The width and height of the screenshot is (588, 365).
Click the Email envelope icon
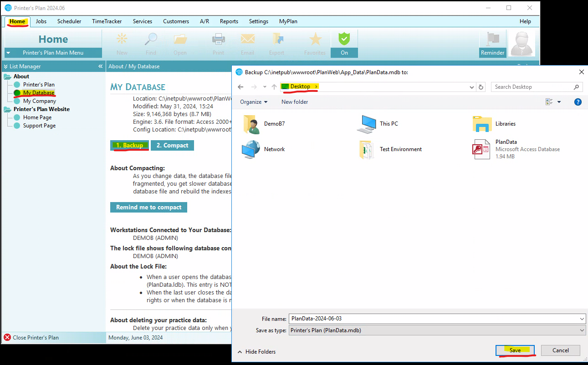[248, 44]
